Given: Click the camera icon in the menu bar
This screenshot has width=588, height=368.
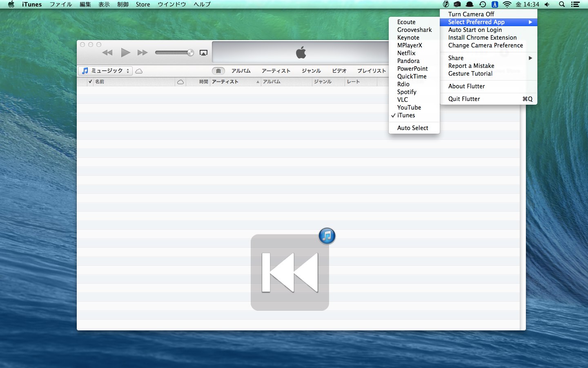Looking at the screenshot, I should point(457,4).
